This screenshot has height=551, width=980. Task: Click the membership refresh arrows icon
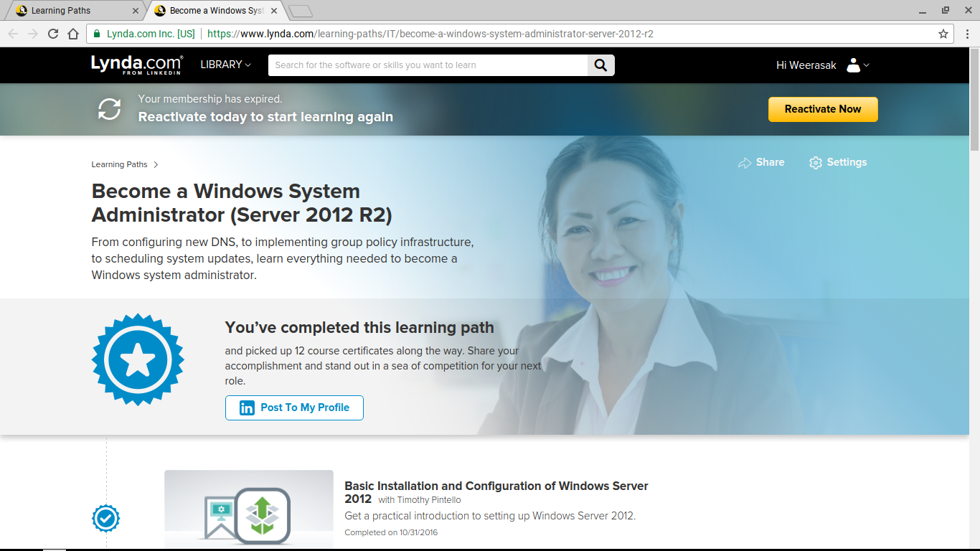[x=109, y=109]
